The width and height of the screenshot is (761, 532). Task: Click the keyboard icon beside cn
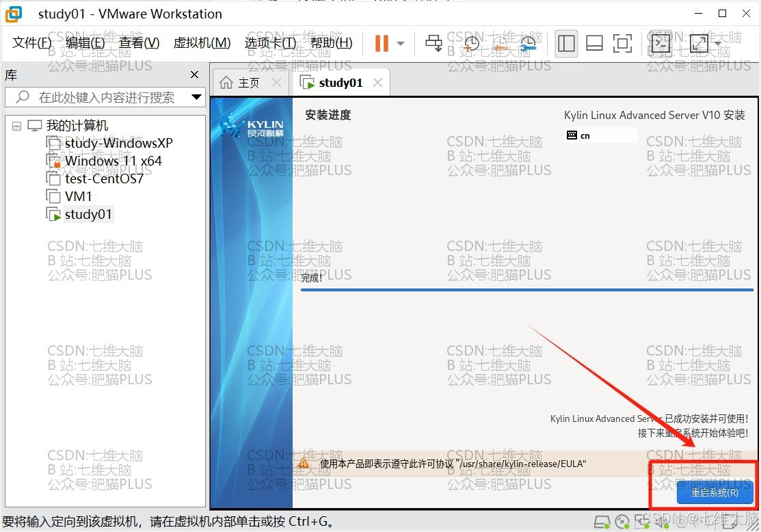pos(572,135)
